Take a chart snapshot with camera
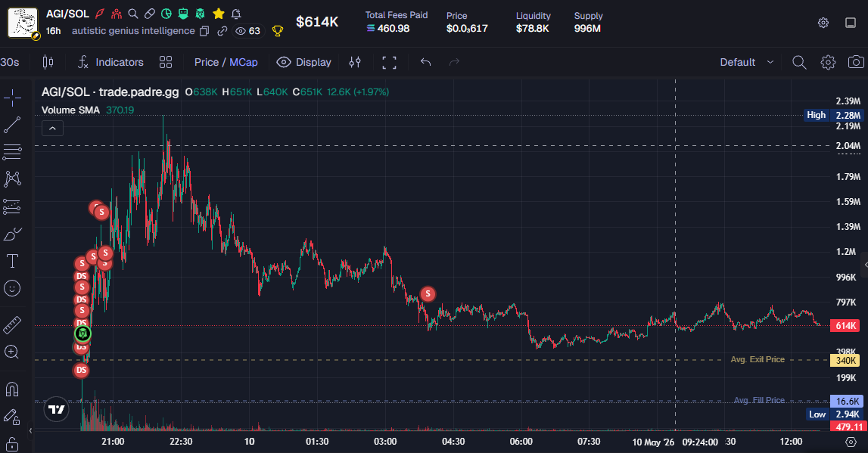This screenshot has height=453, width=868. pos(856,62)
